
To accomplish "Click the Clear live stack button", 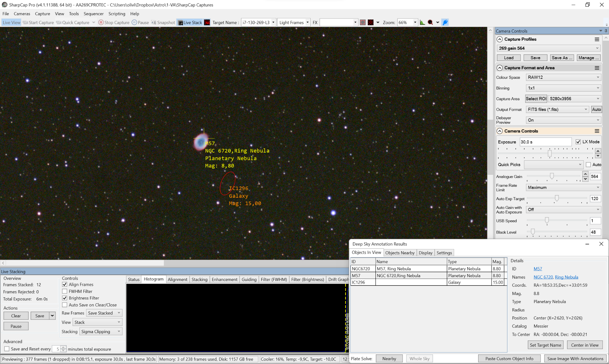I will point(16,316).
